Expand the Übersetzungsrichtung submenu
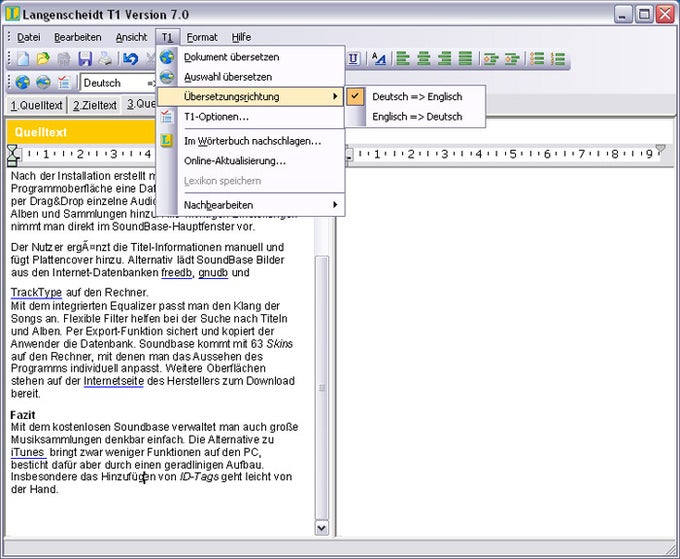 pyautogui.click(x=251, y=96)
